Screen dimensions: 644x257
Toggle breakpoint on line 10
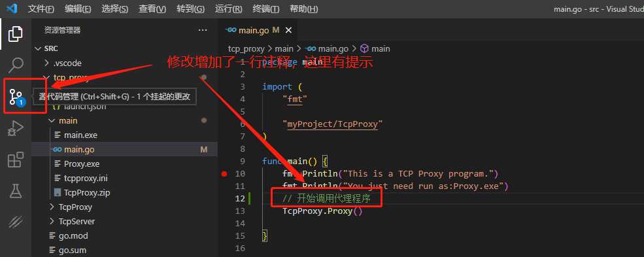pyautogui.click(x=224, y=174)
